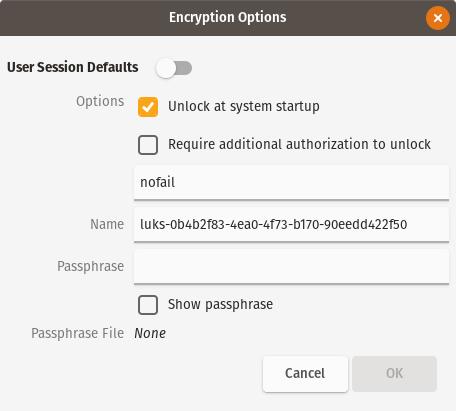The height and width of the screenshot is (411, 456).
Task: Click the greyed-out OK button
Action: pos(394,373)
